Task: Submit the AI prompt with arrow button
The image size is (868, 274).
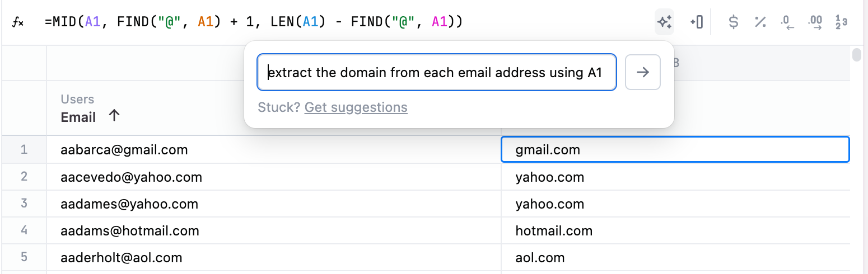Action: point(643,72)
